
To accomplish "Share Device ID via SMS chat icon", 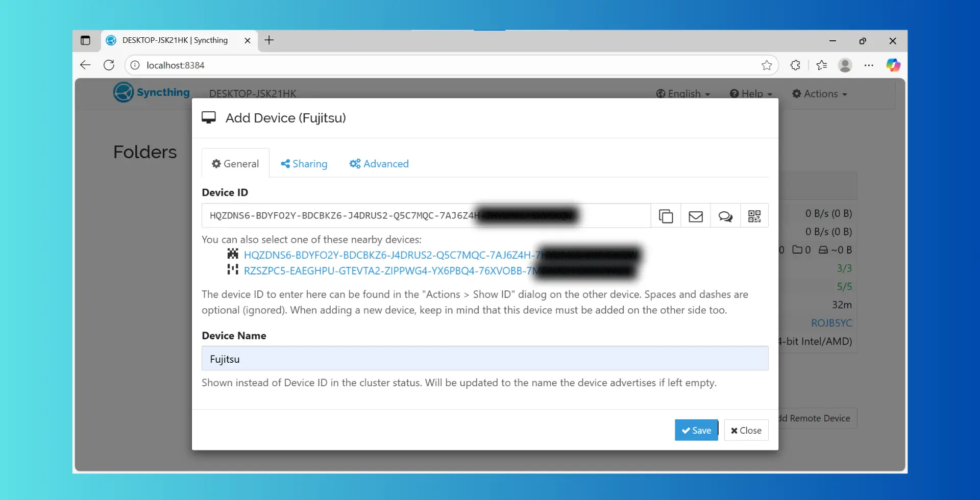I will click(x=725, y=216).
